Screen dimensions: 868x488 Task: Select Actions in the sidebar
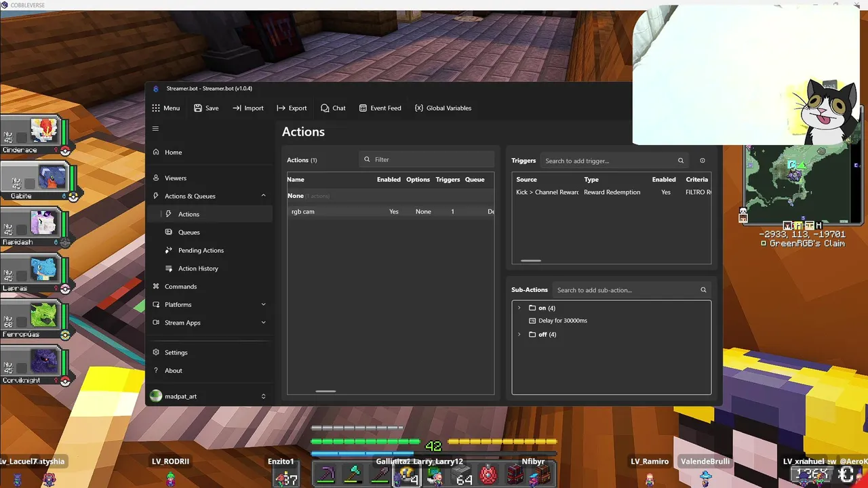pos(210,214)
